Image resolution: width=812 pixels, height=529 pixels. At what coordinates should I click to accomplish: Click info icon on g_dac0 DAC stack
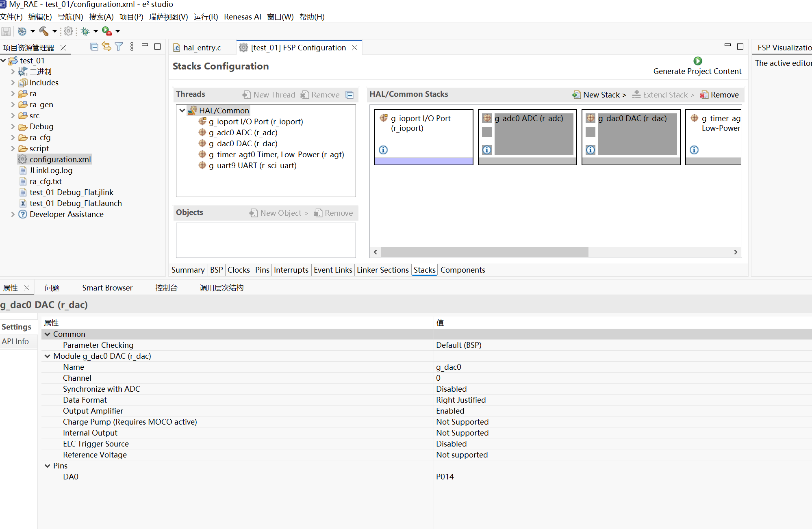pyautogui.click(x=591, y=150)
